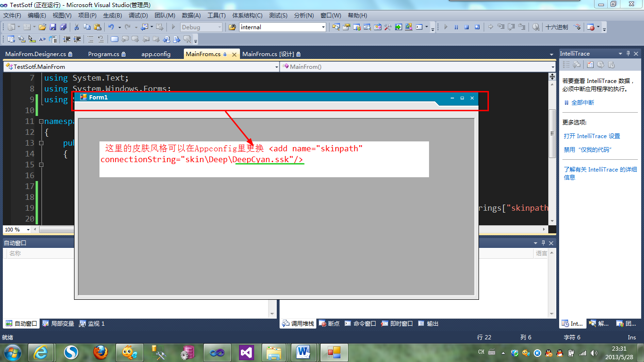Open the 'internal' search combo box dropdown
The width and height of the screenshot is (644, 362).
tap(323, 27)
